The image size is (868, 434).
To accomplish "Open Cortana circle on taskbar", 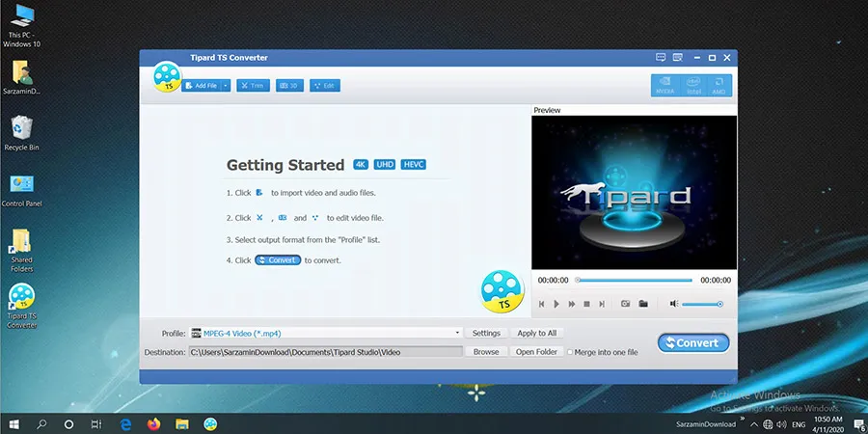I will pyautogui.click(x=68, y=424).
